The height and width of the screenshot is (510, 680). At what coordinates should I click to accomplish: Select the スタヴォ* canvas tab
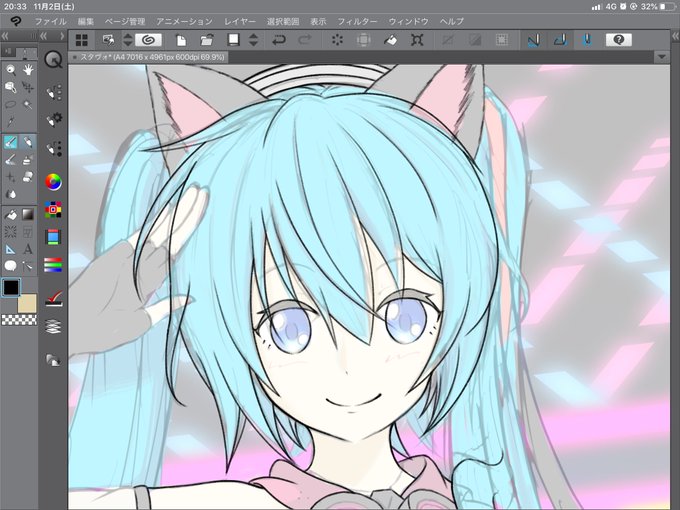coord(148,57)
